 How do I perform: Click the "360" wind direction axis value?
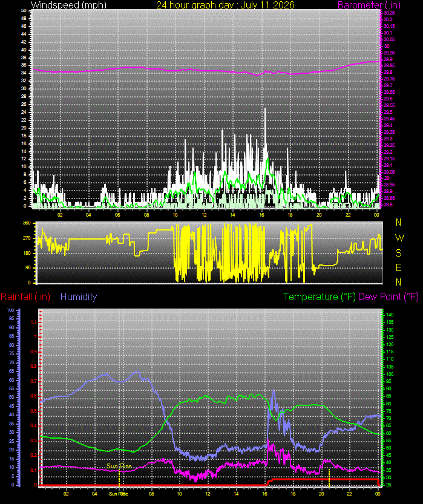27,223
